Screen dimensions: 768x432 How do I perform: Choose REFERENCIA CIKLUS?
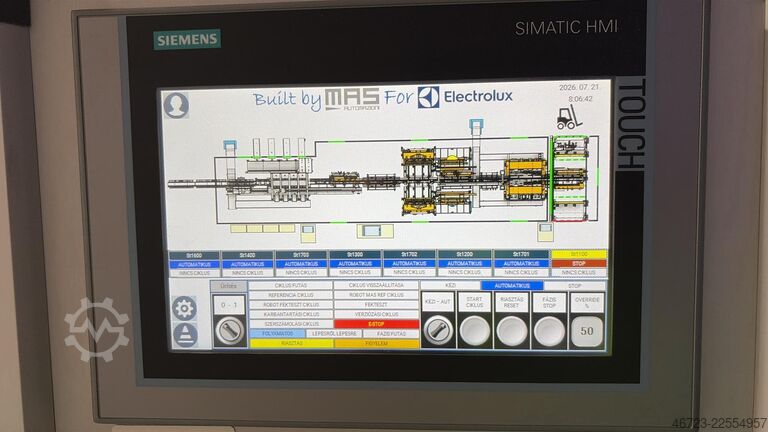(x=290, y=295)
